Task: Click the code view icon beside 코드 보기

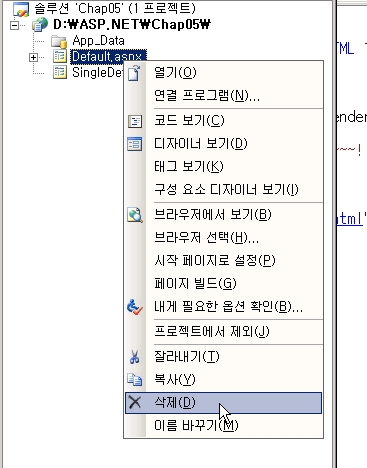Action: [x=135, y=121]
